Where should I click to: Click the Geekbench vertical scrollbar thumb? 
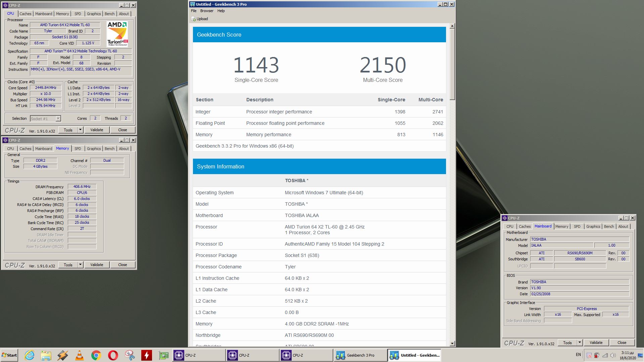(452, 64)
